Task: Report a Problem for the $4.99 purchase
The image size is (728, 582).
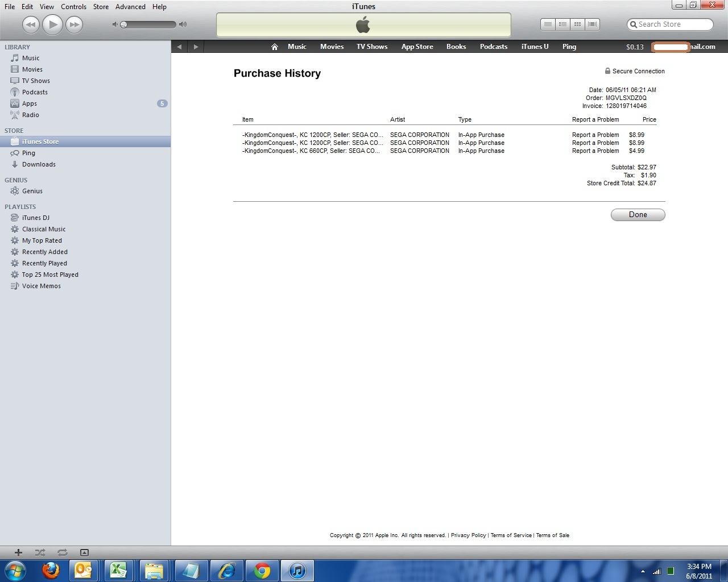Action: click(595, 151)
